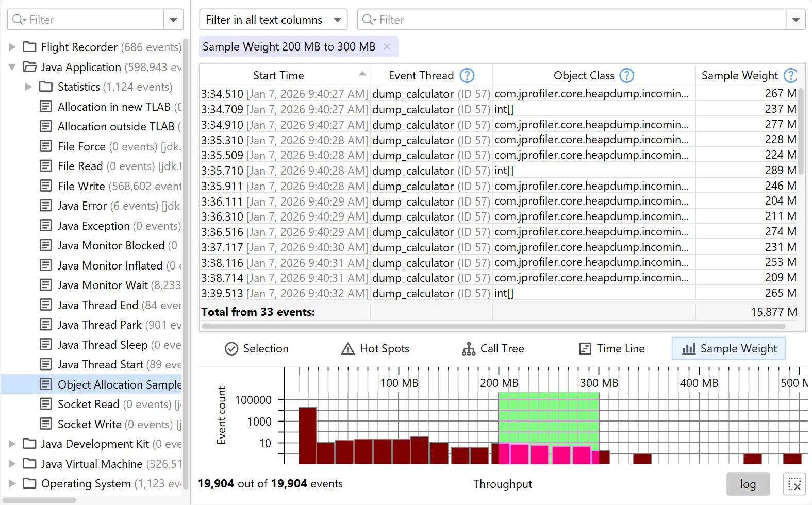Select Java Thread Start event type
812x505 pixels.
click(x=110, y=364)
